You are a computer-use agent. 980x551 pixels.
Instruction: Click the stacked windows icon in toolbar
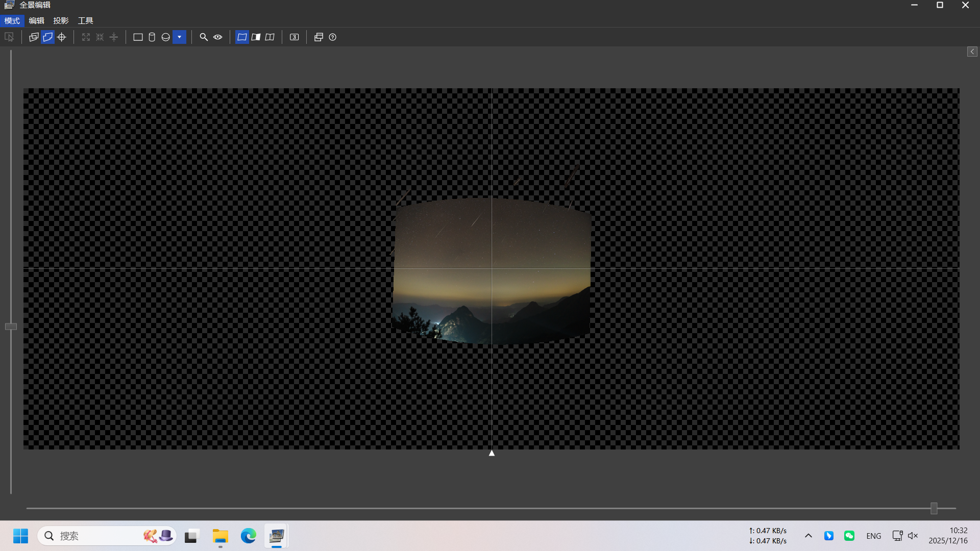coord(318,37)
